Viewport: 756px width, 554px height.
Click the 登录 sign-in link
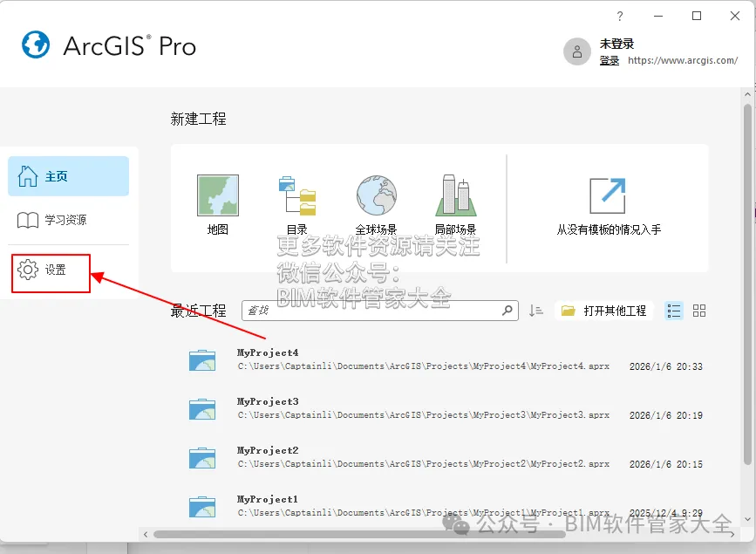coord(610,60)
